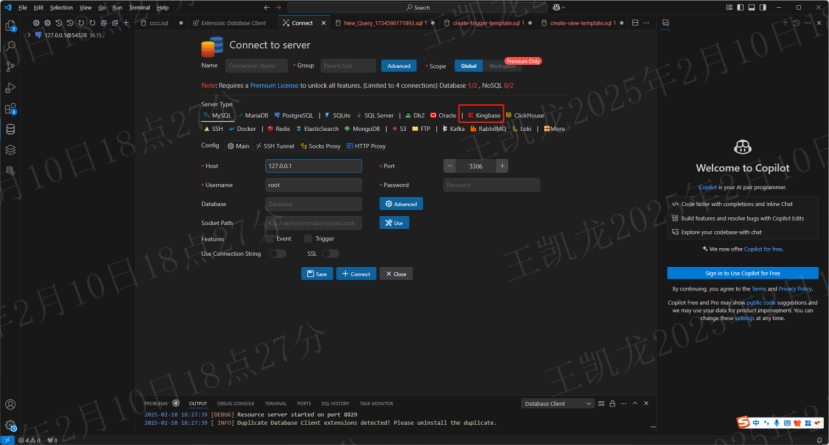
Task: Toggle primary side bar layout icon
Action: pyautogui.click(x=740, y=7)
